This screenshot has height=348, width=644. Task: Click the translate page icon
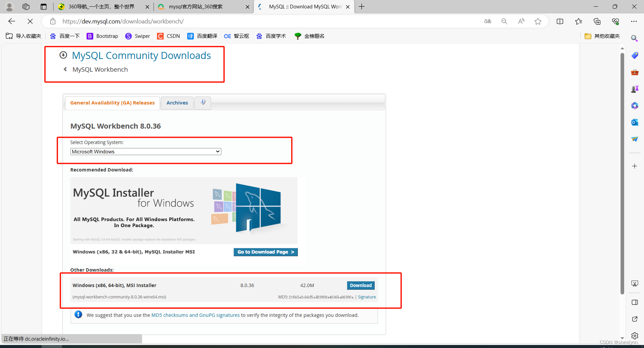click(487, 21)
